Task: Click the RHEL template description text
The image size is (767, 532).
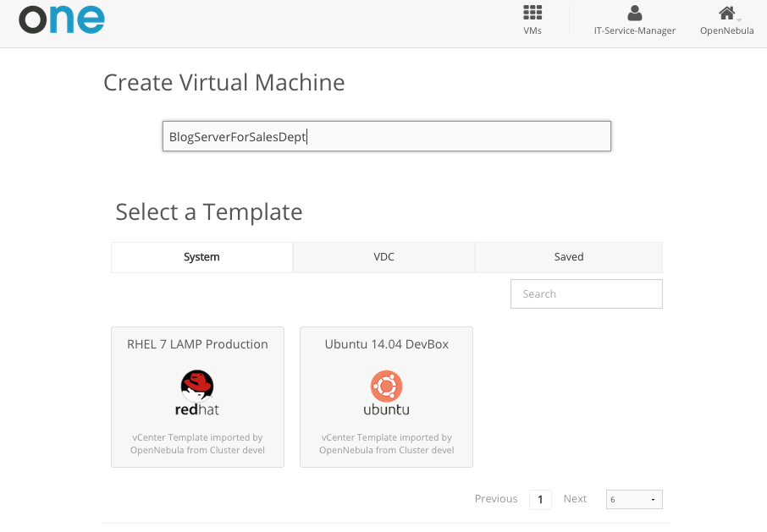Action: pyautogui.click(x=197, y=443)
